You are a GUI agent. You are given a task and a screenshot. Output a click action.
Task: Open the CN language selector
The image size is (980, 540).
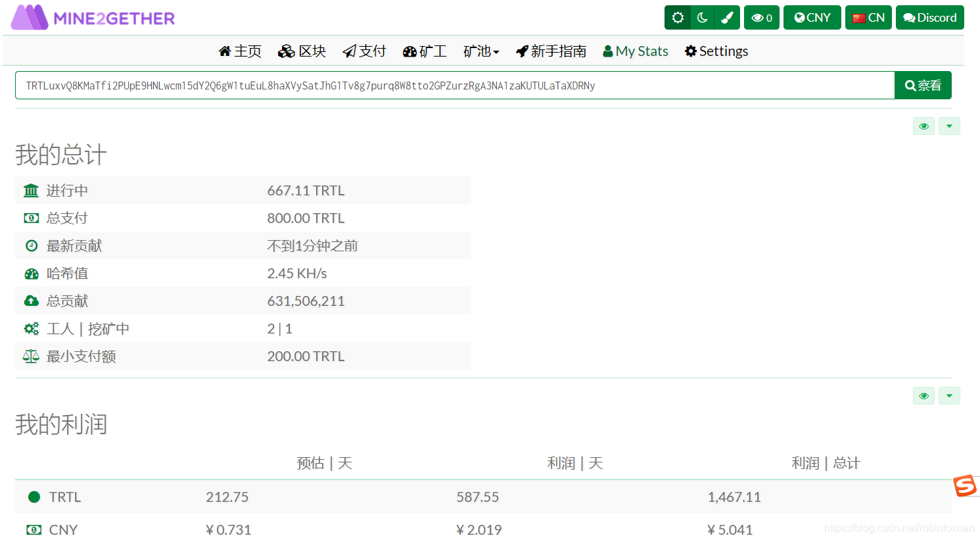(x=868, y=18)
